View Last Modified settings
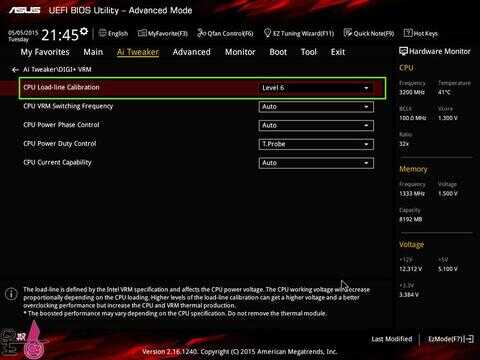Viewport: 480px width, 360px height. pyautogui.click(x=392, y=339)
